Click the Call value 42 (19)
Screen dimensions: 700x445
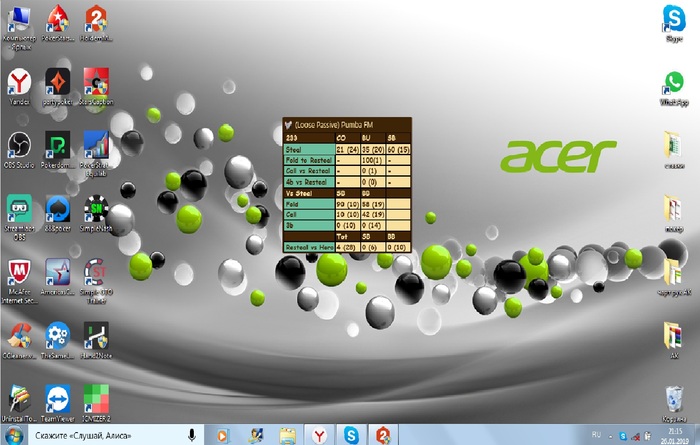(373, 215)
